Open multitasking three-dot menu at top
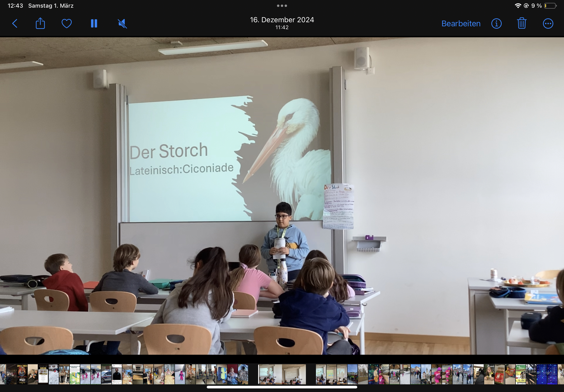Screen dimensions: 564x392 pyautogui.click(x=282, y=6)
